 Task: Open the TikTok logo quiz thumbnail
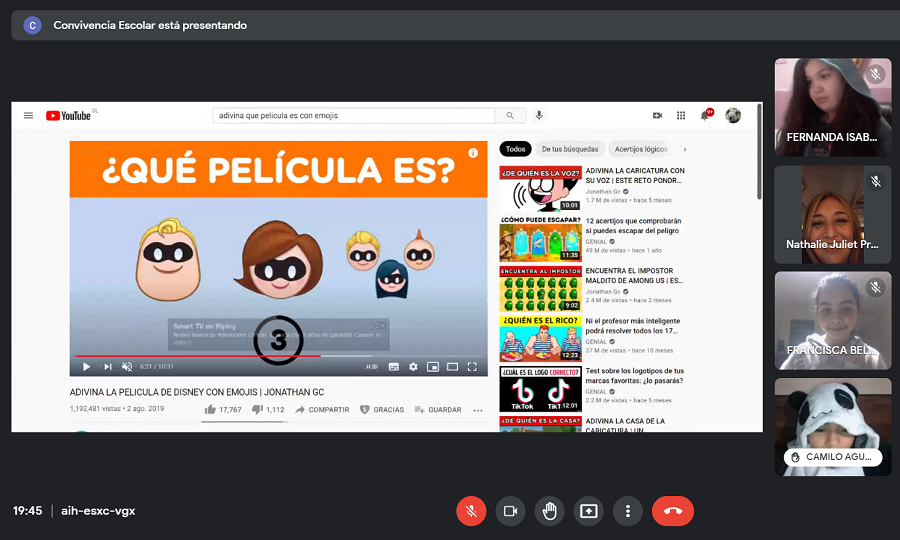[x=541, y=389]
